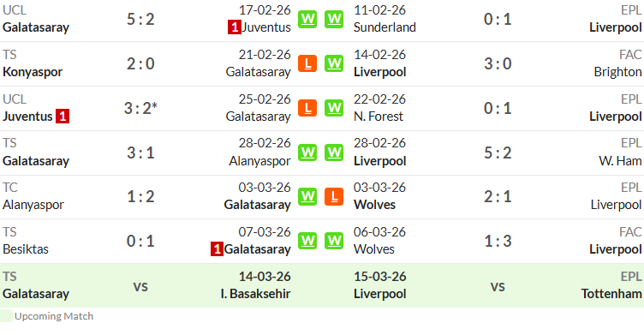This screenshot has height=335, width=644.
Task: Open the upcoming Liverpool vs Tottenham match
Action: [498, 286]
